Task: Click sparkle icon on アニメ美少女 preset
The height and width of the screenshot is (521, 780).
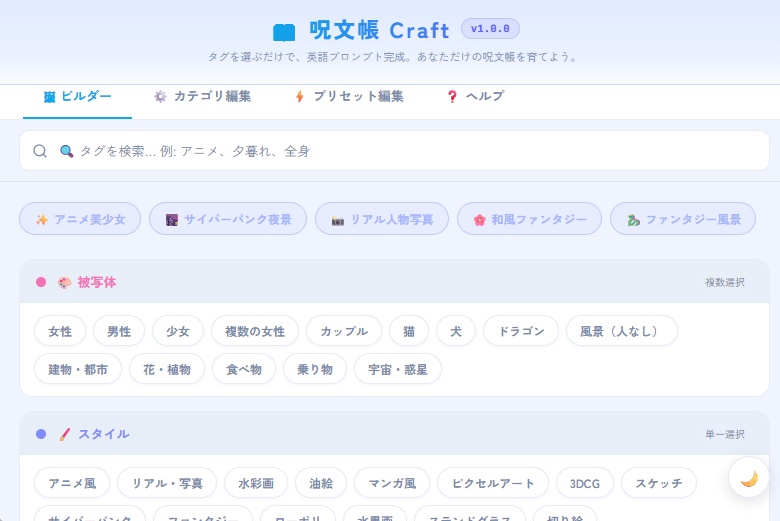Action: coord(42,219)
